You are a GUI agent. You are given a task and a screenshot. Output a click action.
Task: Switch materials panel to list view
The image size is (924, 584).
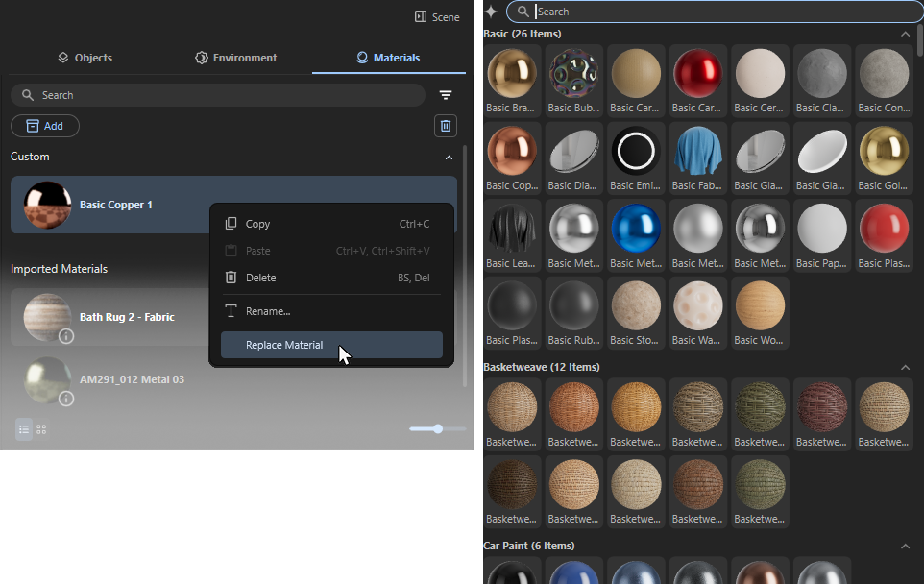[x=23, y=429]
